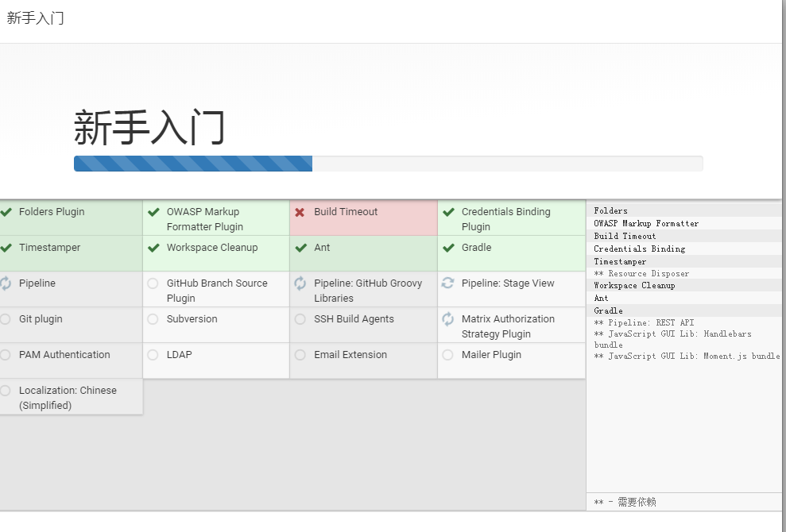Click the large 新手入门 heading
This screenshot has width=786, height=532.
[x=149, y=128]
